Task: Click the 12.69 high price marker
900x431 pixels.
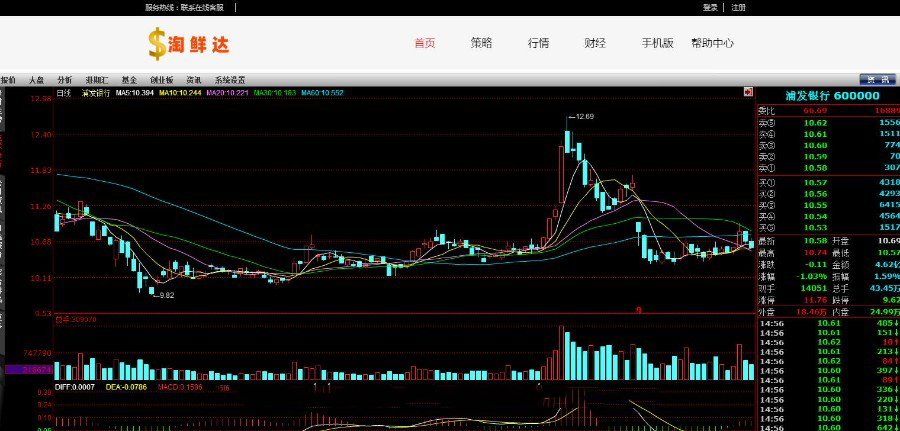Action: 584,117
